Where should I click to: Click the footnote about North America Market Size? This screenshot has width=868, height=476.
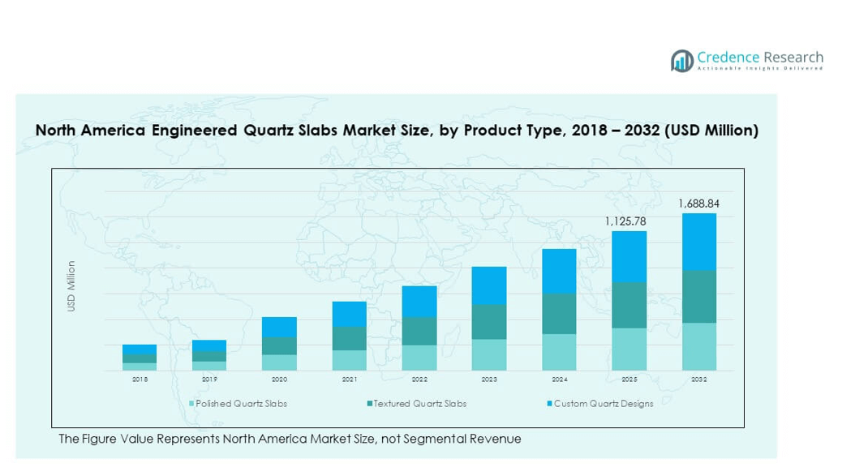[290, 439]
